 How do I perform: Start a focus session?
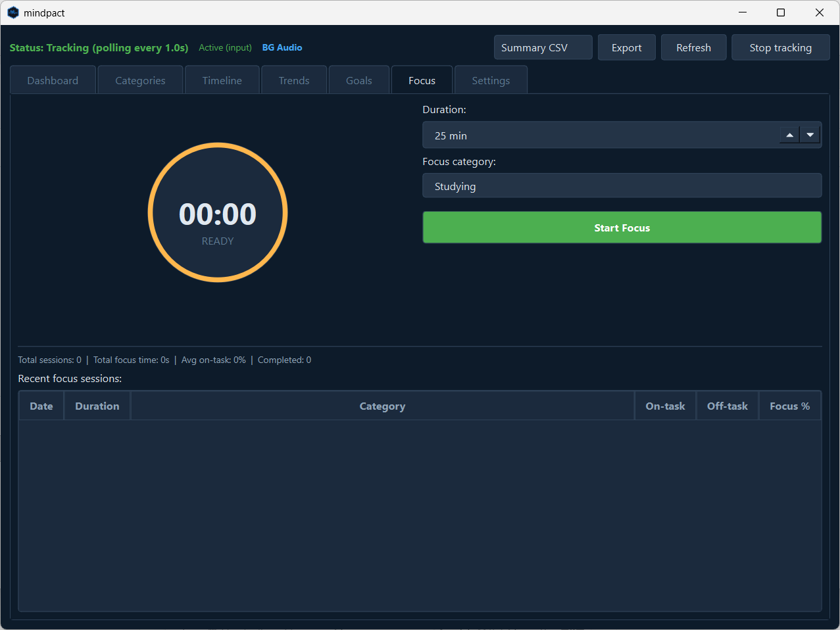622,227
